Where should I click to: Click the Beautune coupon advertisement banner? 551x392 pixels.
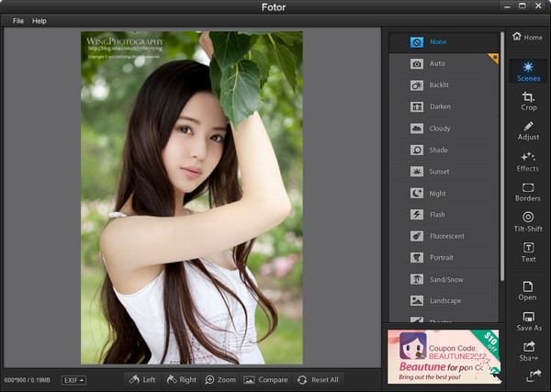point(444,356)
